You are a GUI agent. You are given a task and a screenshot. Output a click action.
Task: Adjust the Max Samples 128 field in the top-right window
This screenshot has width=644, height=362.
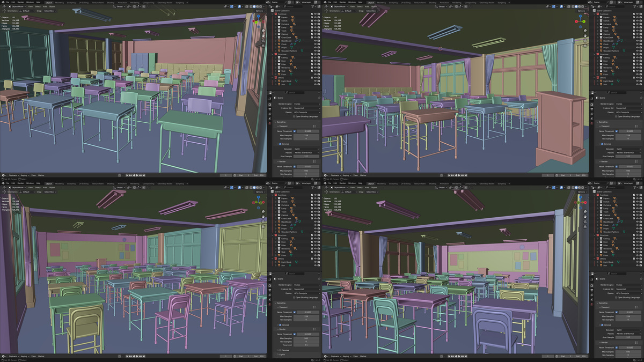click(x=628, y=135)
